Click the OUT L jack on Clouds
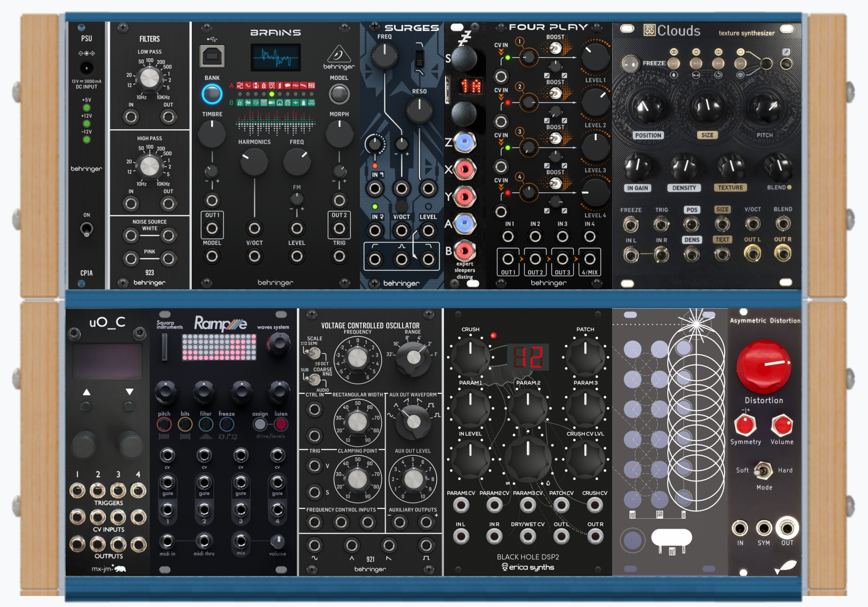 (752, 254)
